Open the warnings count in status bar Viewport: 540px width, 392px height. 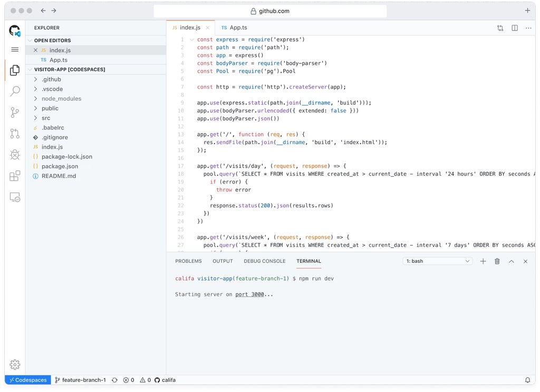click(x=146, y=380)
